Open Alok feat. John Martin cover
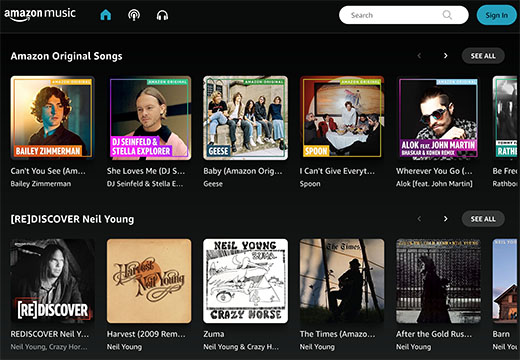This screenshot has width=520, height=360. (x=438, y=118)
